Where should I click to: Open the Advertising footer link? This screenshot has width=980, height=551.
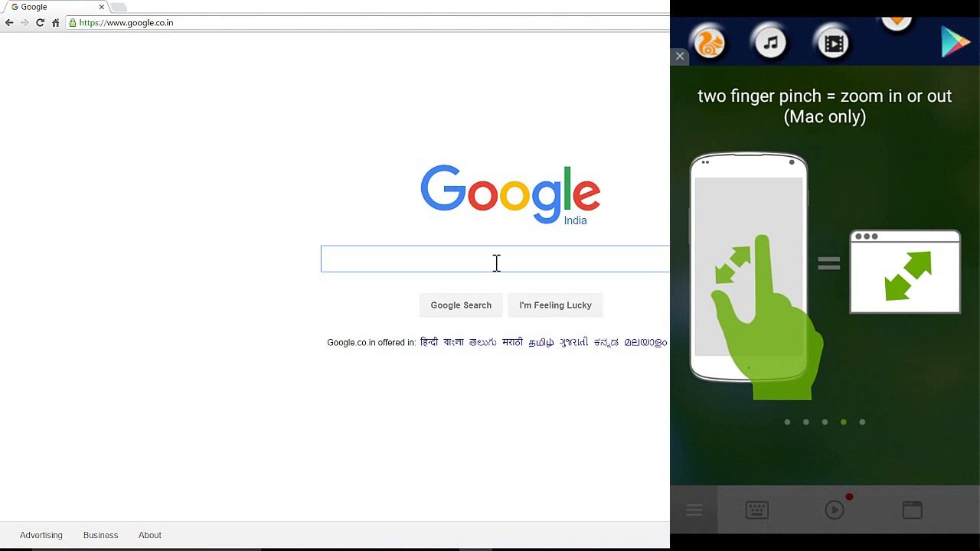(41, 535)
